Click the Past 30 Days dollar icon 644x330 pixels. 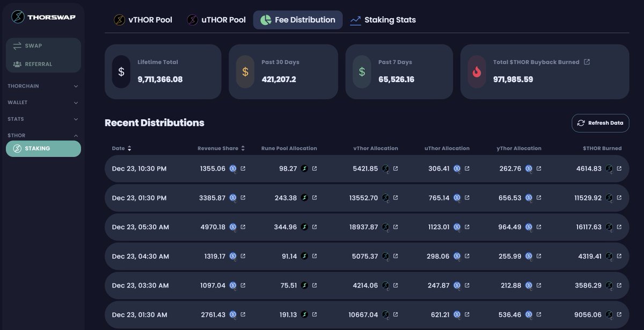245,71
